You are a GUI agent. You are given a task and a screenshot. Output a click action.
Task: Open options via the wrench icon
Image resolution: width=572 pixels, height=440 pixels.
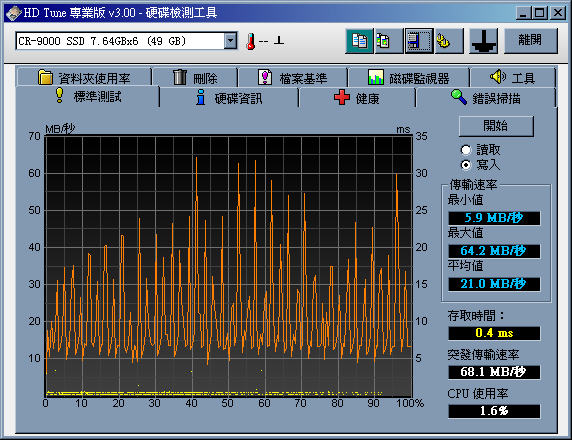(x=449, y=41)
